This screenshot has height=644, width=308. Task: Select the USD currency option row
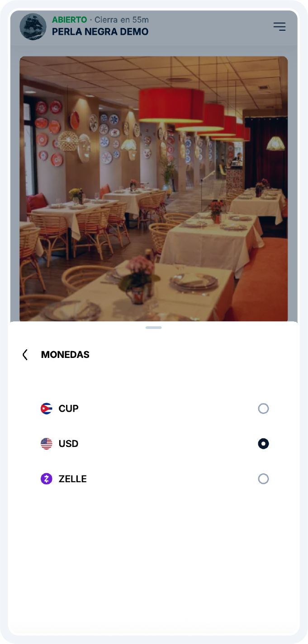tap(154, 443)
